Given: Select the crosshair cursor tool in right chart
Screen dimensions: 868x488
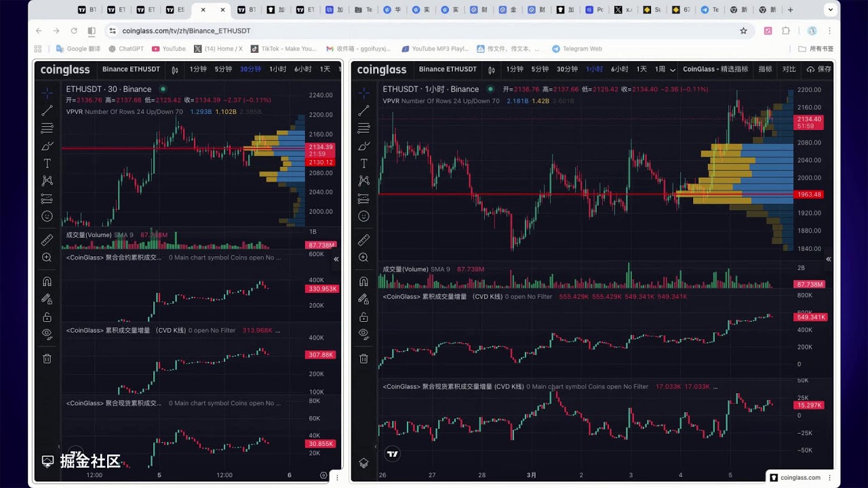Looking at the screenshot, I should point(363,92).
